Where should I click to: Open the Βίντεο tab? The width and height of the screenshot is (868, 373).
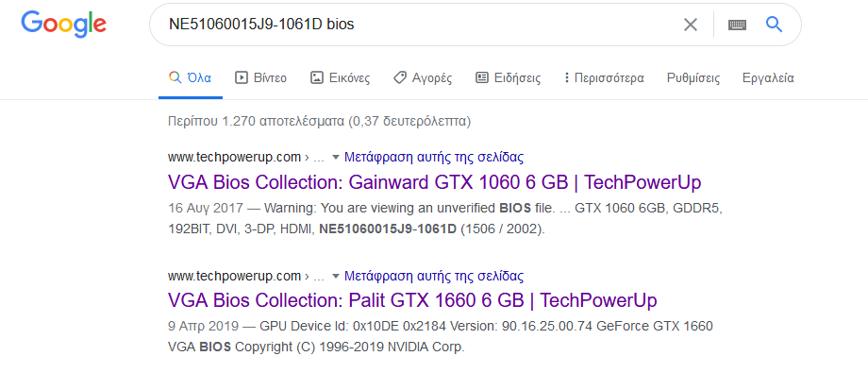point(260,78)
